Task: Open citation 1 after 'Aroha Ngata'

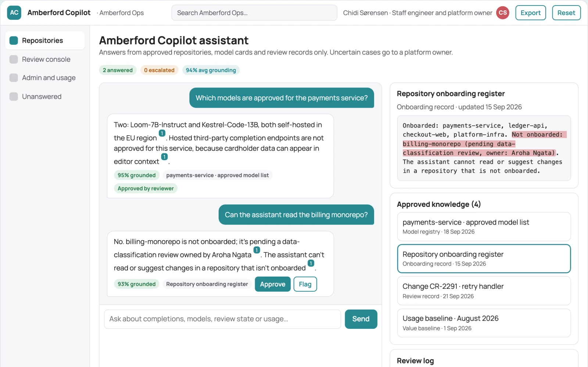Action: pos(257,250)
